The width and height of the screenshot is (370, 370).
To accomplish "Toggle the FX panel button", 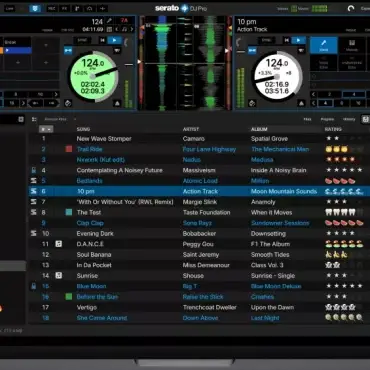I will click(x=64, y=8).
